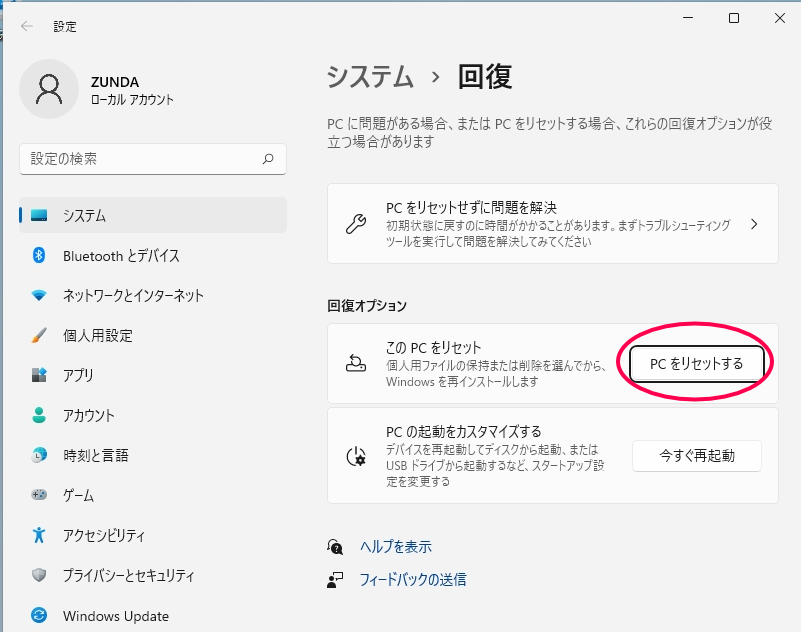
Task: Maximize the 設定 window
Action: click(x=734, y=18)
